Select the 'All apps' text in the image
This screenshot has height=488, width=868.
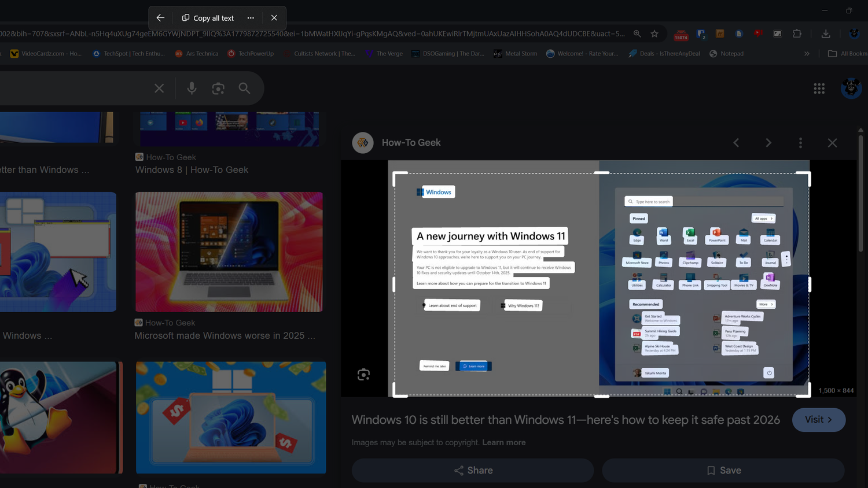762,219
